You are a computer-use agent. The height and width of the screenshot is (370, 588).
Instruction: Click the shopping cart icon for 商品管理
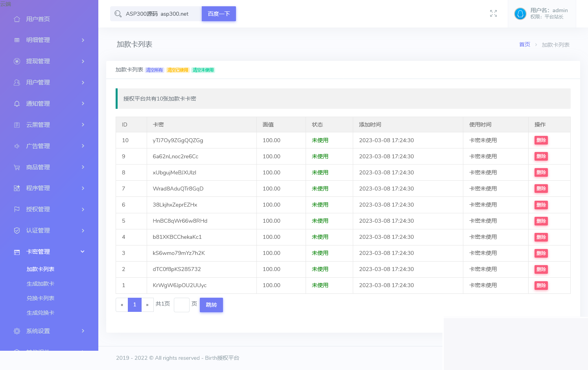click(17, 167)
